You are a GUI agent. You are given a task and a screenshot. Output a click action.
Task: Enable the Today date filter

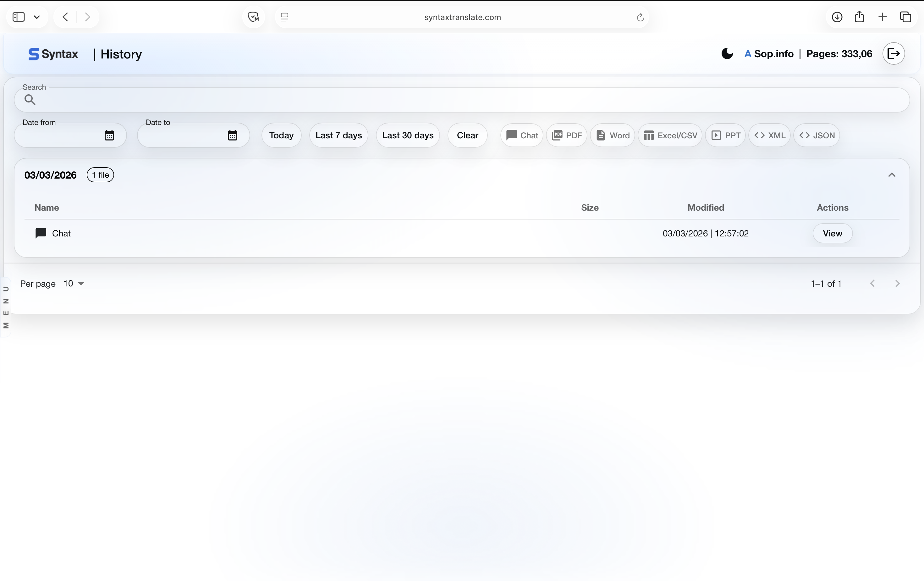tap(281, 135)
